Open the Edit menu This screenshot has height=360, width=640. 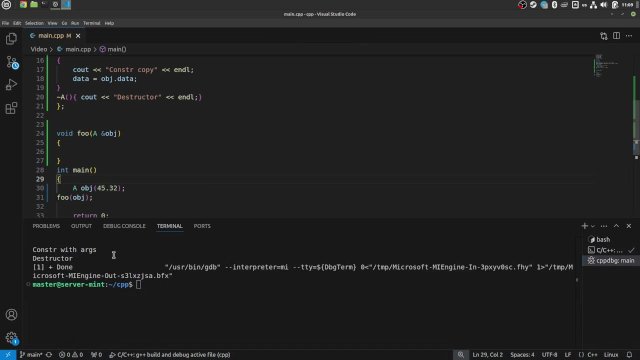tap(17, 23)
